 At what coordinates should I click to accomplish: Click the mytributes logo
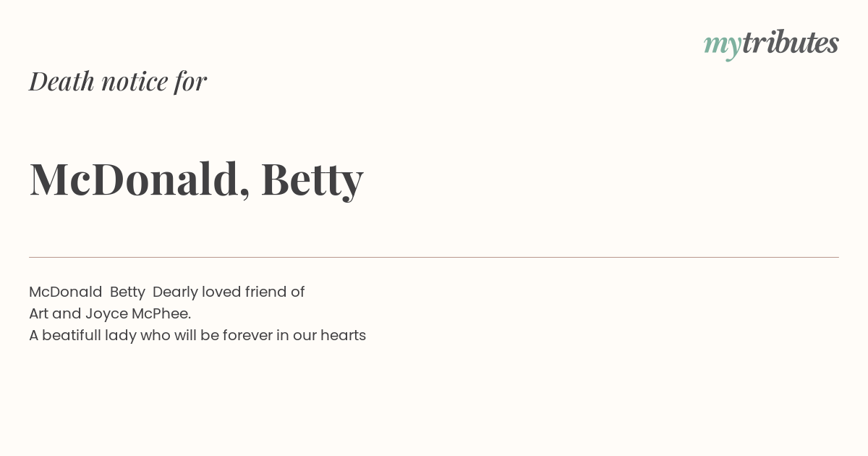tap(771, 44)
